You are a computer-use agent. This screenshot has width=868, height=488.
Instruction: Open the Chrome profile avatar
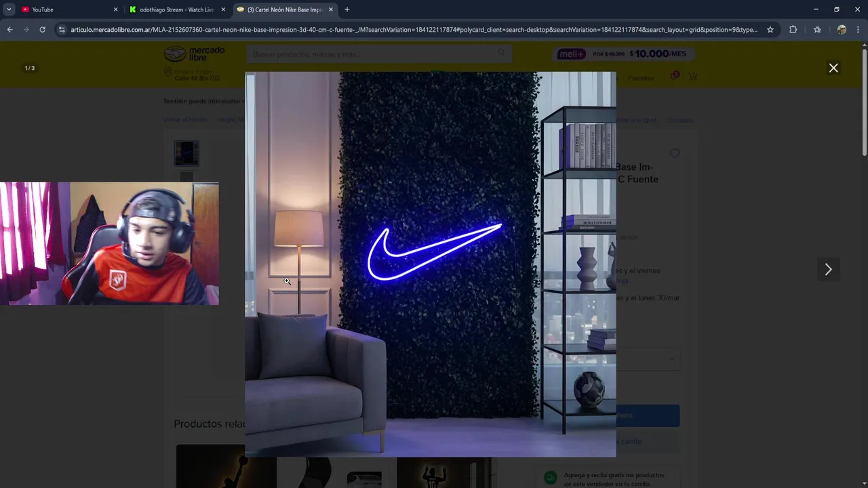pyautogui.click(x=842, y=30)
